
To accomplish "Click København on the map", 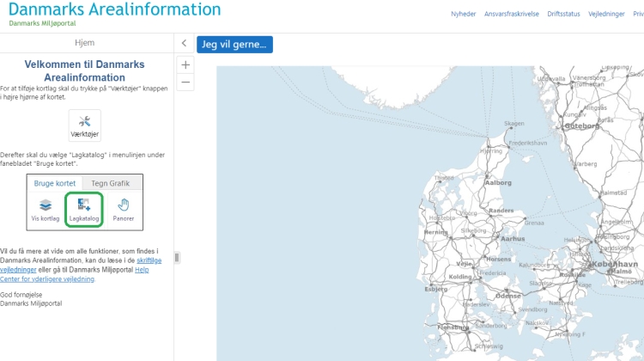I will [615, 264].
